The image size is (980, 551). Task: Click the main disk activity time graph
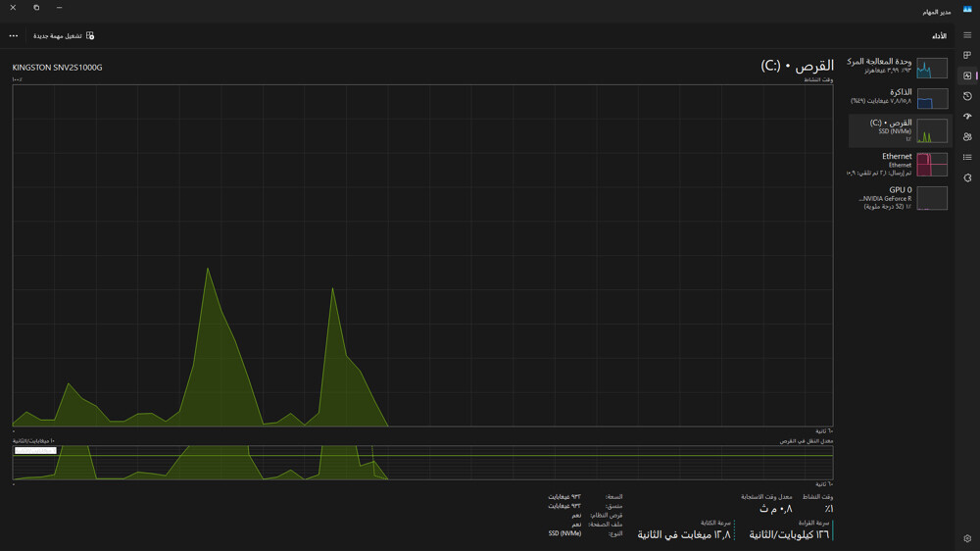click(422, 255)
